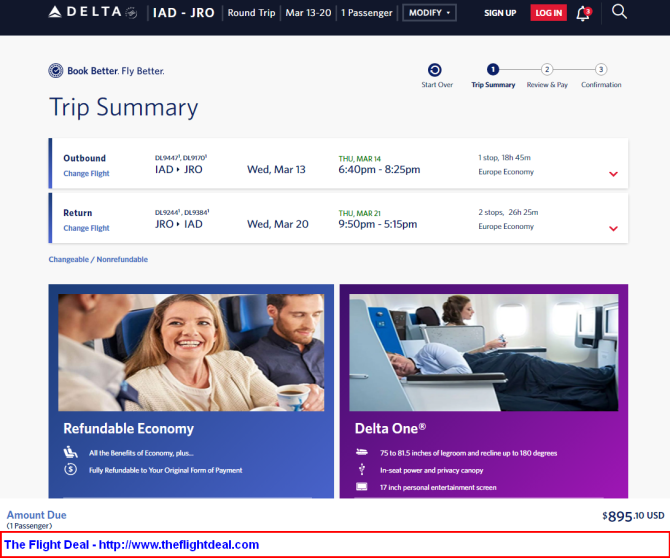Click the '75 to 81.5 inches of legroom' text
The image size is (670, 558).
(468, 453)
